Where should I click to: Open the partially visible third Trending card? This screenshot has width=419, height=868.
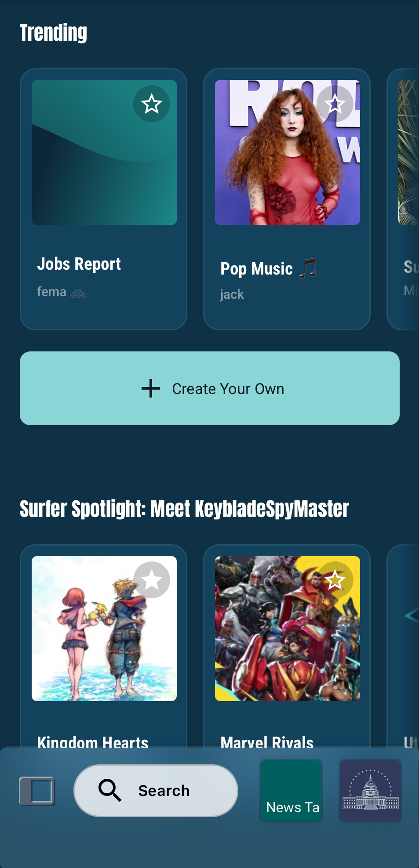coord(403,199)
